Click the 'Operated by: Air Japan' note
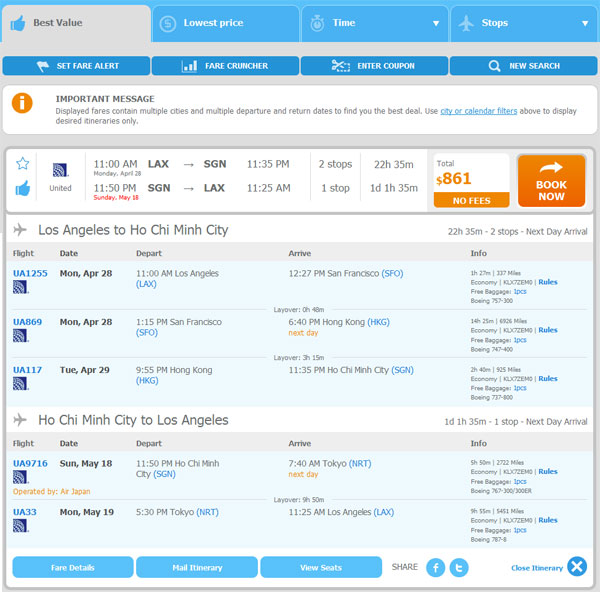 [x=52, y=492]
